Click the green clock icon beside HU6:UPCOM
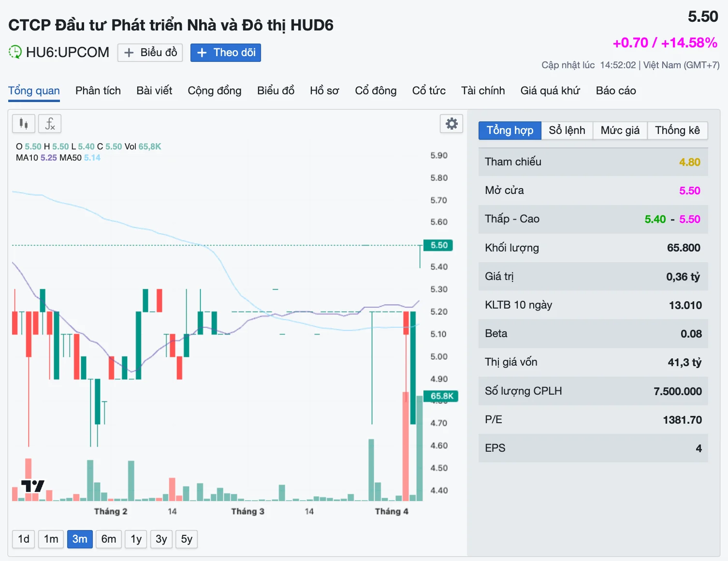This screenshot has height=561, width=728. click(x=15, y=52)
